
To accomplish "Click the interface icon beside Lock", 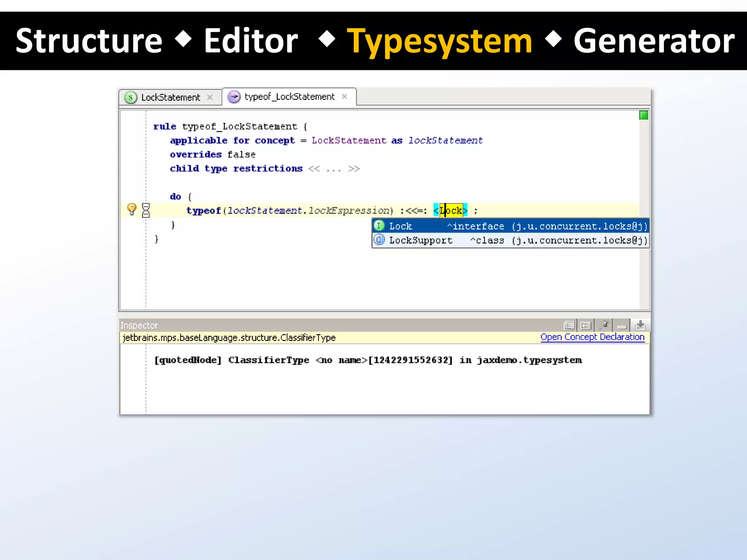I will pyautogui.click(x=379, y=226).
